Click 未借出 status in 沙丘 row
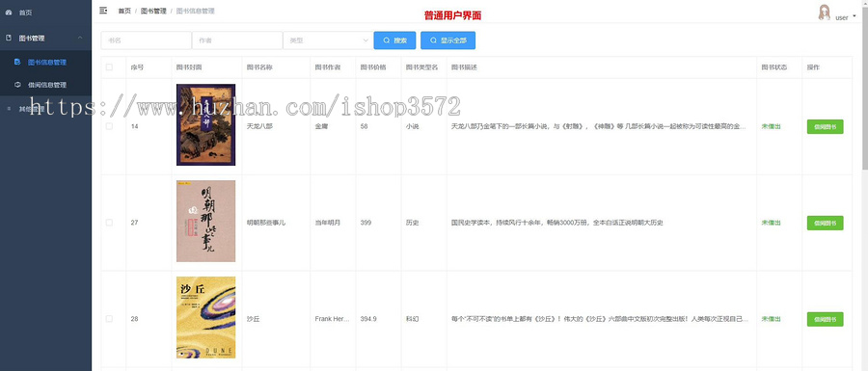Viewport: 868px width, 371px height. (772, 319)
